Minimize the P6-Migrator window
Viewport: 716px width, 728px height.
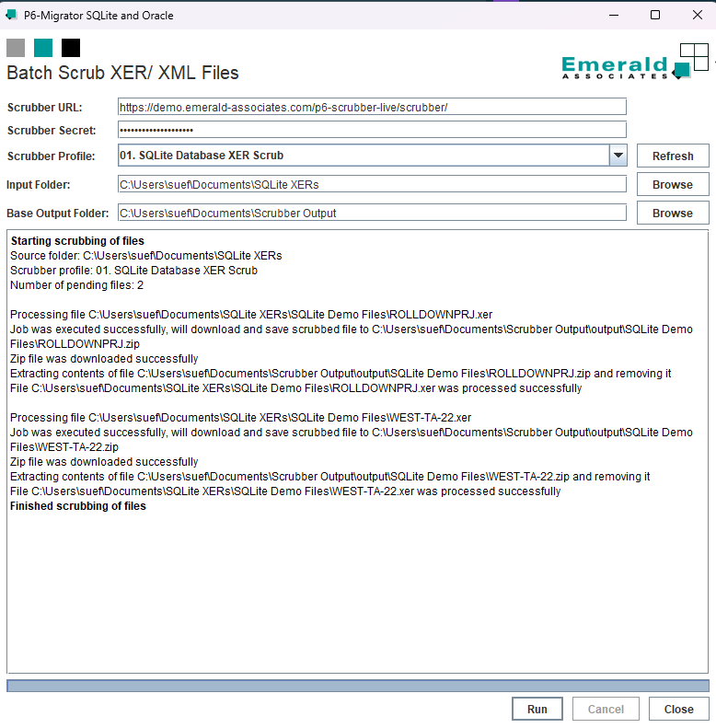click(x=614, y=15)
